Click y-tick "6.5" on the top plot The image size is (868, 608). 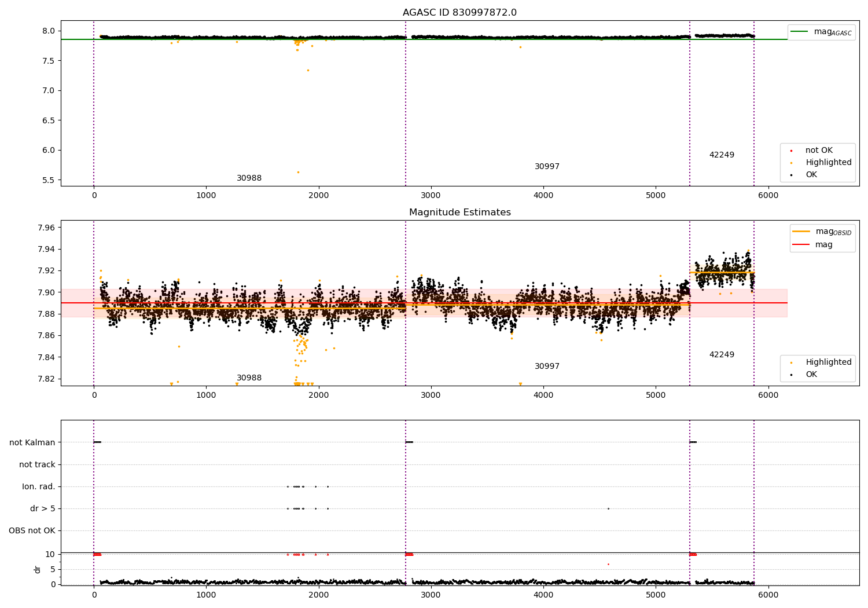click(x=48, y=120)
